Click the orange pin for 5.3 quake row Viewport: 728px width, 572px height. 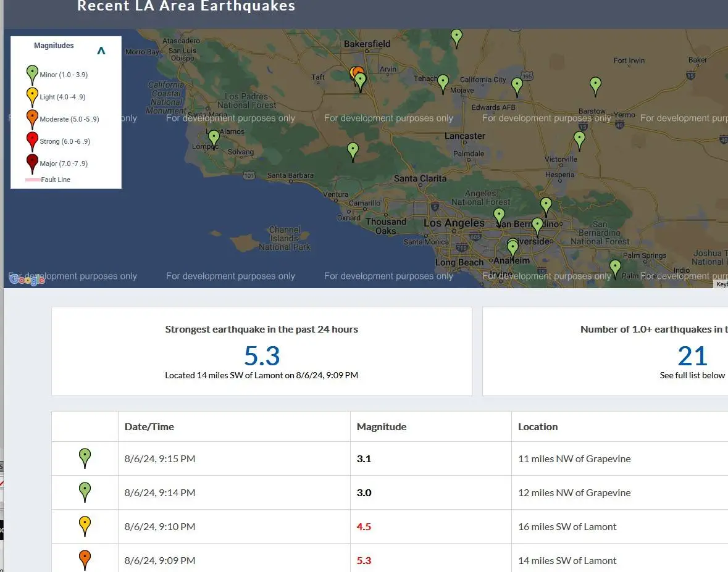(85, 559)
